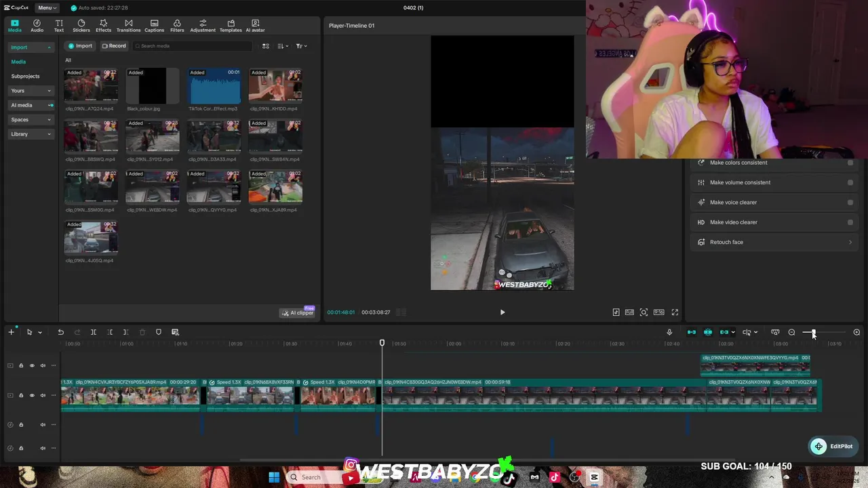Open the AI avatar tab
This screenshot has height=488, width=868.
click(255, 26)
